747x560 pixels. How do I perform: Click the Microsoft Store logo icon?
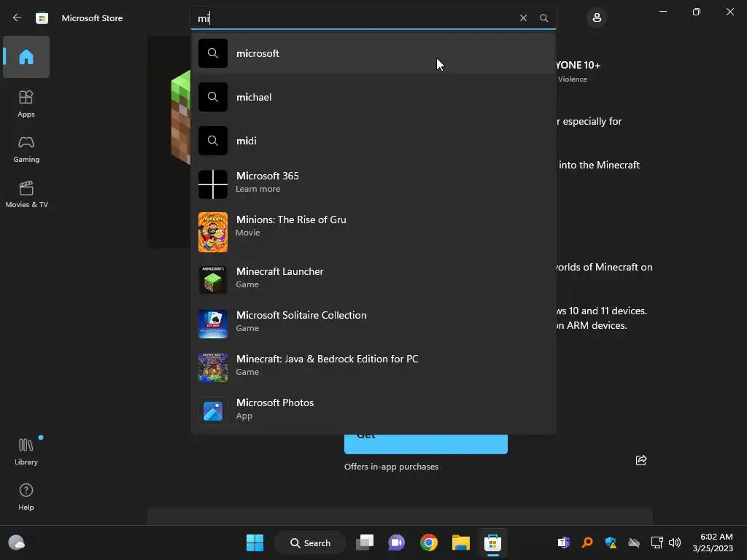tap(42, 18)
